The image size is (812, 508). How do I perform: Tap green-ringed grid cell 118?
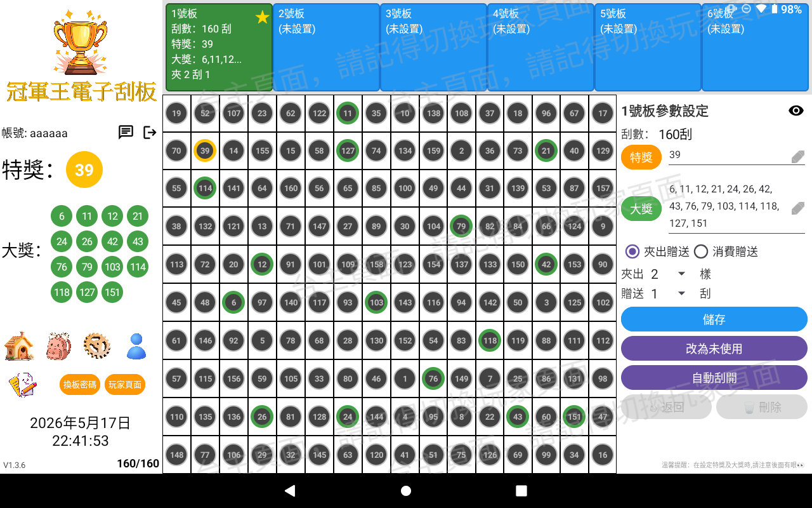point(490,340)
